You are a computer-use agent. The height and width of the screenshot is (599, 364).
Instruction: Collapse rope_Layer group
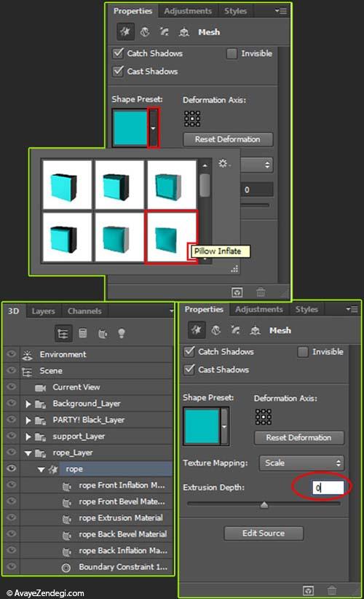pos(28,453)
